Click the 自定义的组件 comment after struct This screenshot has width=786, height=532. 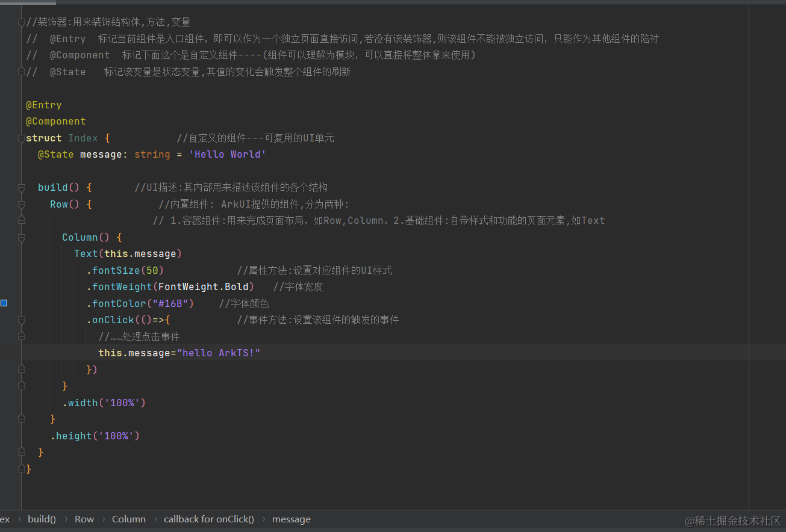[255, 138]
